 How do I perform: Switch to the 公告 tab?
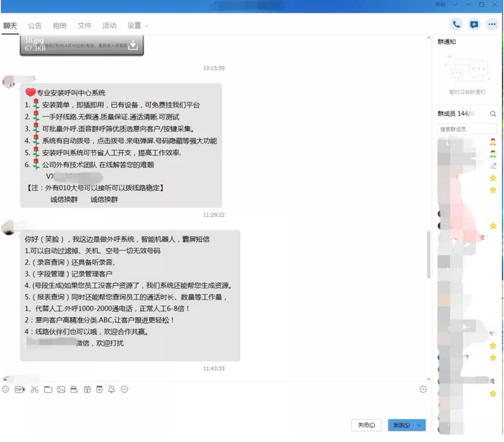tap(35, 25)
